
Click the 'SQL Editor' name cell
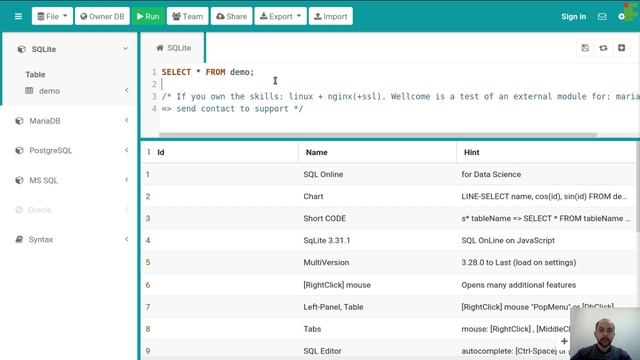tap(322, 351)
